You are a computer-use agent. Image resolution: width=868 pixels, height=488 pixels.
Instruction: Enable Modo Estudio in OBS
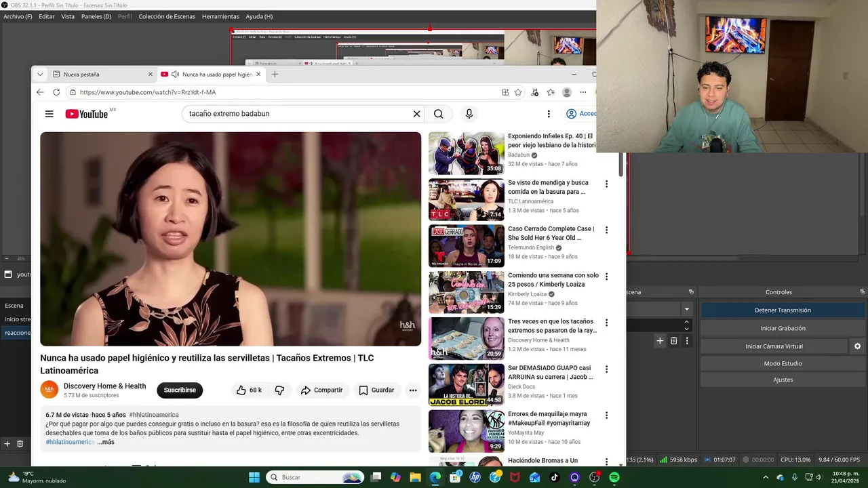783,363
